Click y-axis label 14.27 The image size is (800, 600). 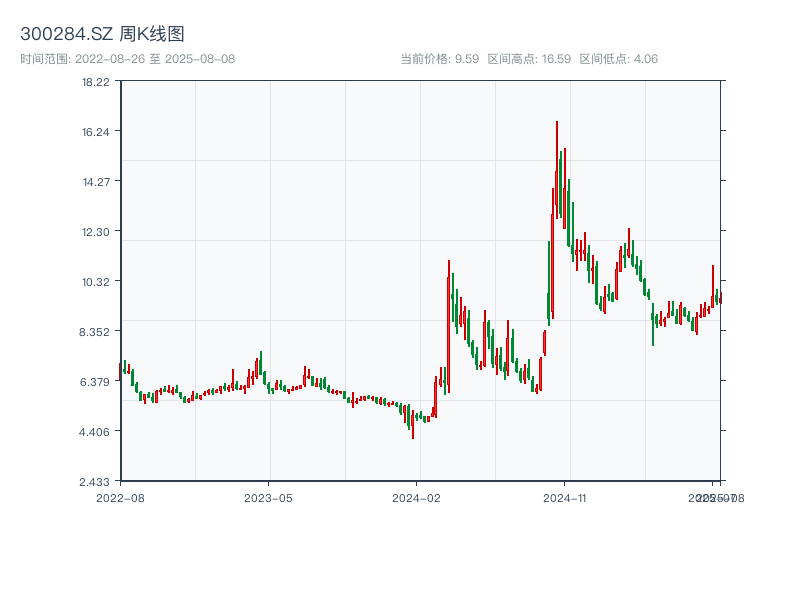[x=96, y=182]
